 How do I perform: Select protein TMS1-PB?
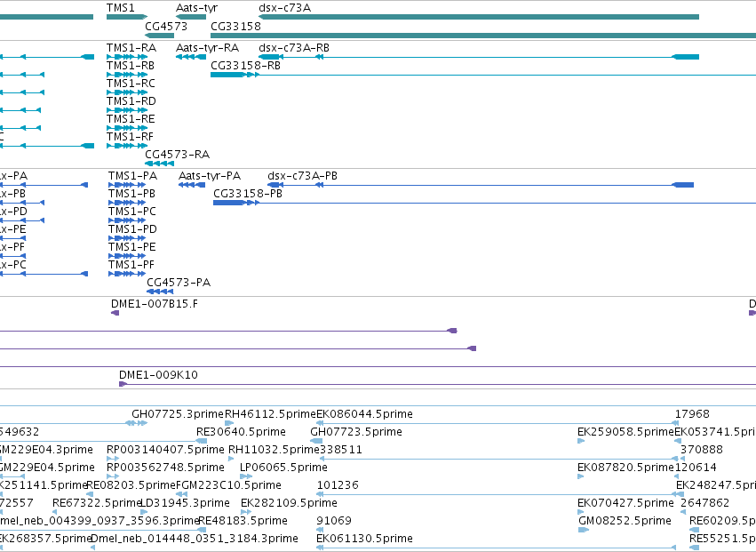click(x=132, y=194)
